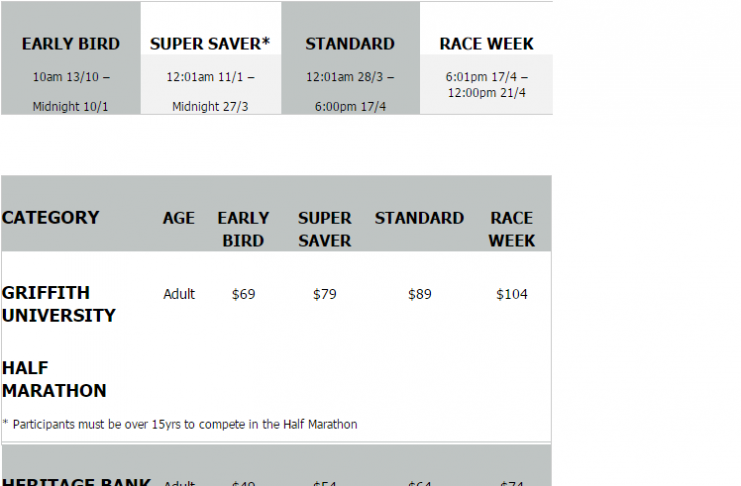Select the EARLY BIRD table column header

click(x=243, y=229)
